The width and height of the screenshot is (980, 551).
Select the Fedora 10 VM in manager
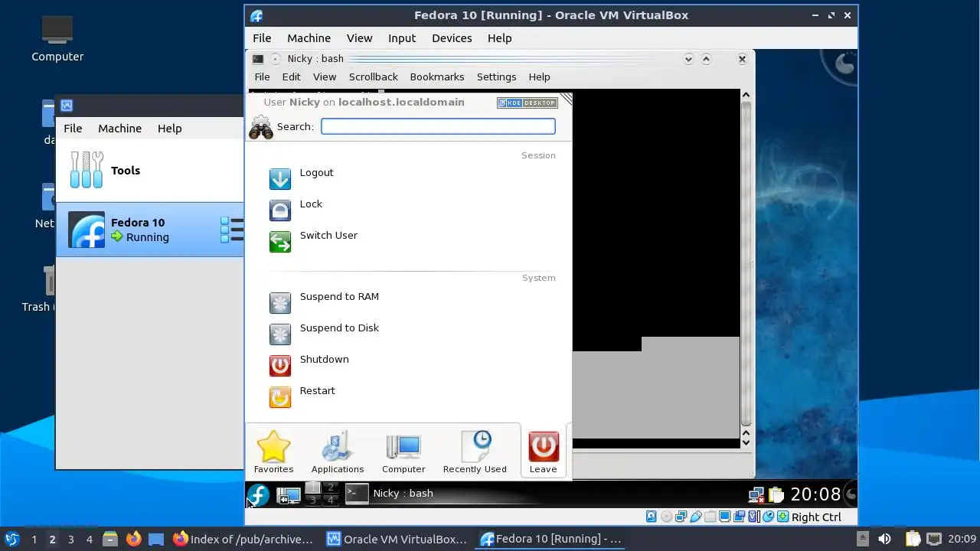[150, 230]
